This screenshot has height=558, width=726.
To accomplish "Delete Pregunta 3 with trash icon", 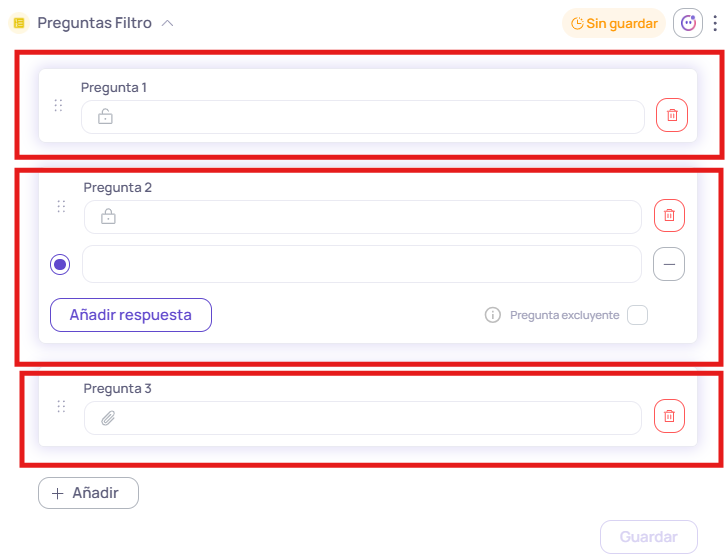I will pyautogui.click(x=669, y=416).
